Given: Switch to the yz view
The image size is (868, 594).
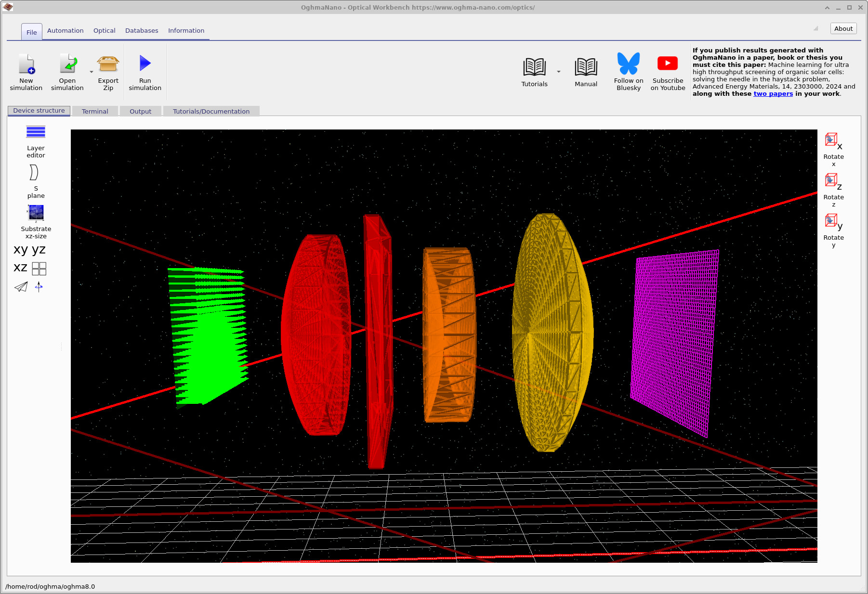Looking at the screenshot, I should coord(39,249).
